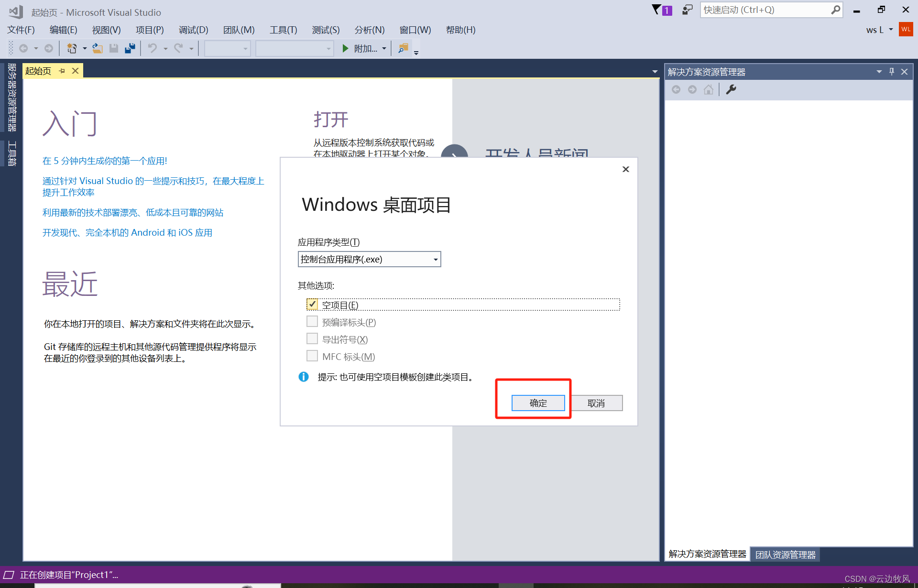Image resolution: width=918 pixels, height=588 pixels.
Task: Click the Quick Launch search field
Action: pos(765,10)
